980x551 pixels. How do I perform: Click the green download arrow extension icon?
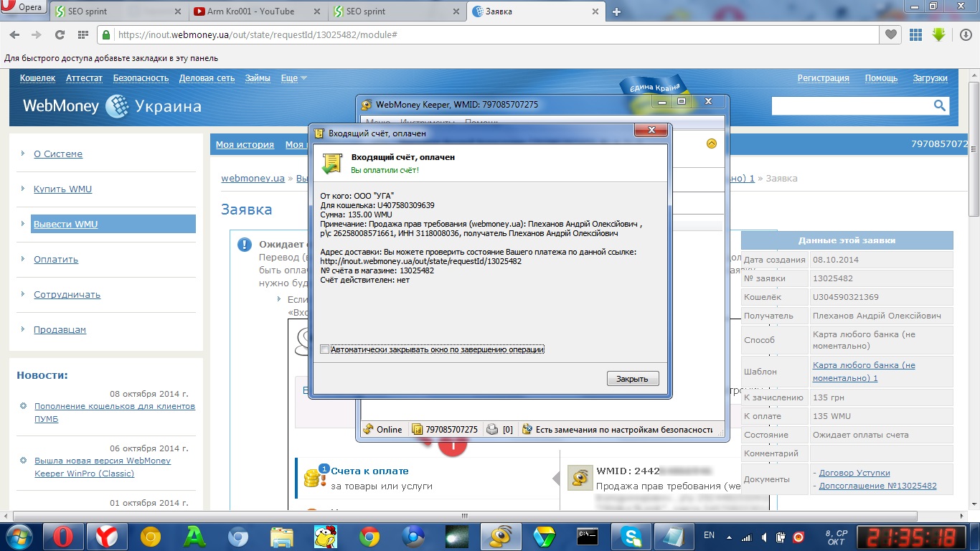(x=938, y=34)
